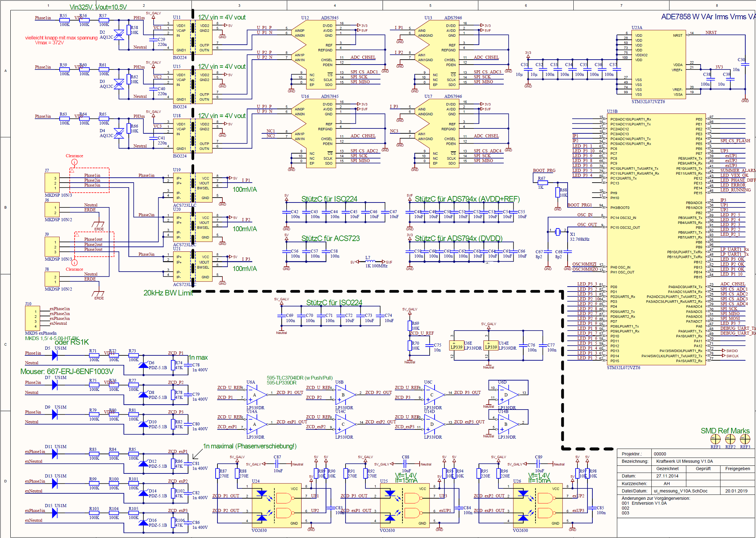756x538 pixels.
Task: Select the U12 ADS7945 ADC symbol
Action: (x=313, y=55)
